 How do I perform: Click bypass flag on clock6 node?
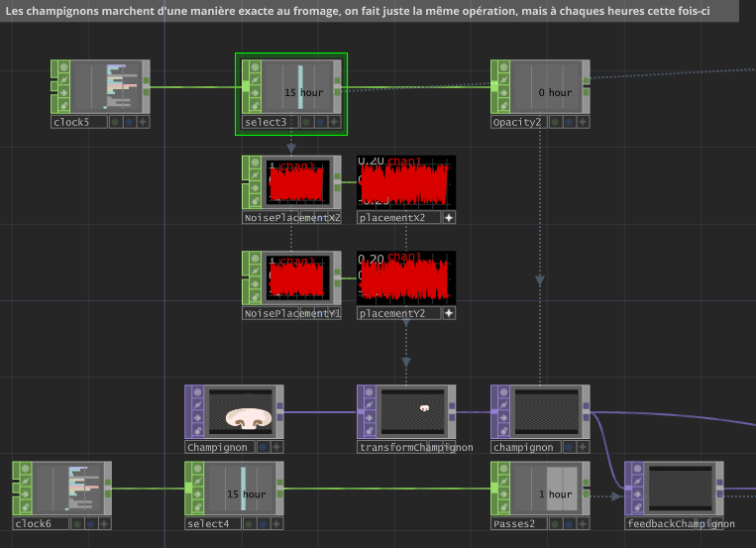point(26,482)
